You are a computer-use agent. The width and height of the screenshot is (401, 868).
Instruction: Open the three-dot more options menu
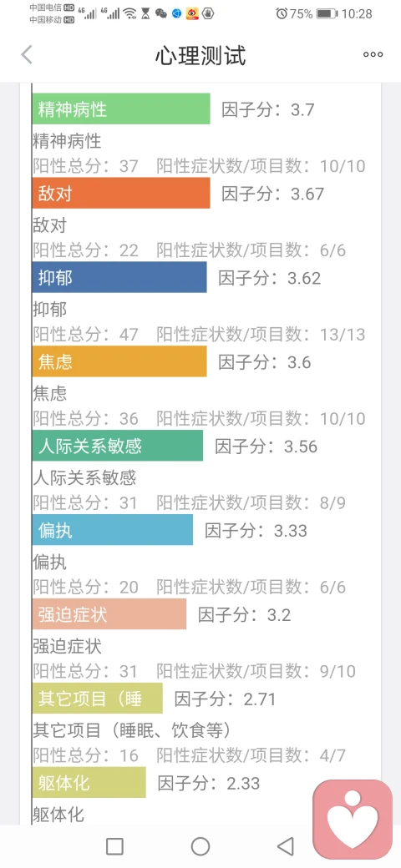point(373,54)
